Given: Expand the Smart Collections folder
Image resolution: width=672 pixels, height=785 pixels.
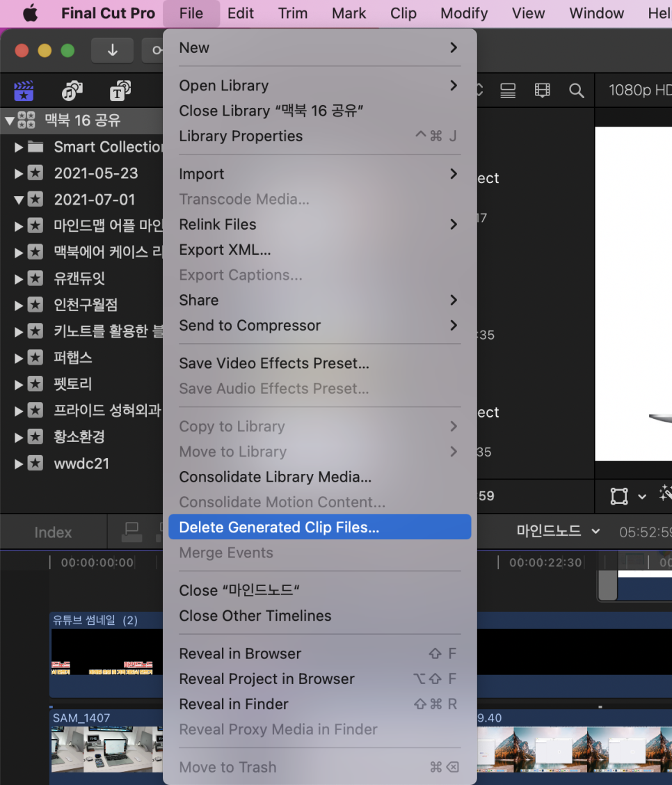Looking at the screenshot, I should 19,148.
